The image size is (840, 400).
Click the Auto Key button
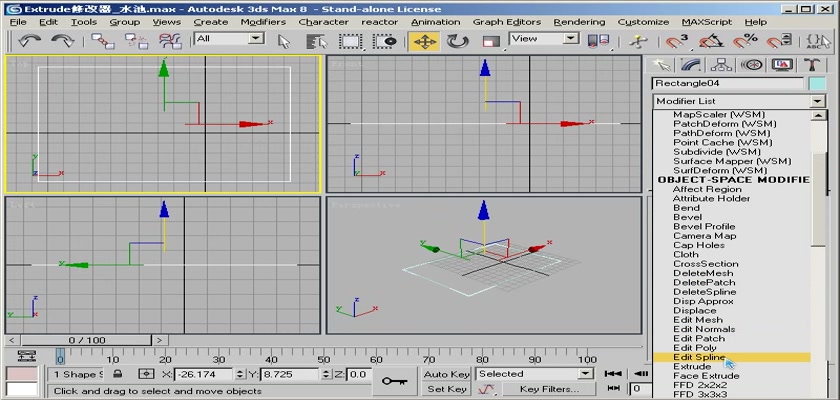(446, 374)
